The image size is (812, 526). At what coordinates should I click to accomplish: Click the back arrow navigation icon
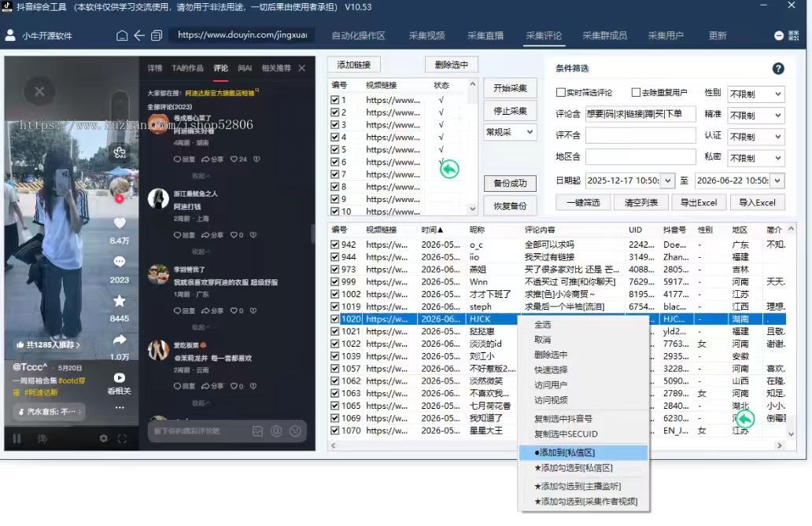(139, 35)
